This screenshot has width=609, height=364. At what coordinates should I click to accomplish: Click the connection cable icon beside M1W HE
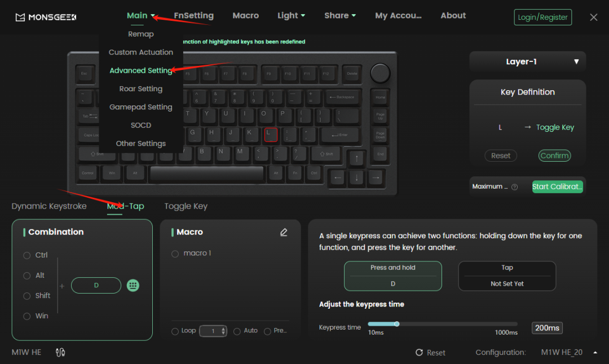[60, 352]
